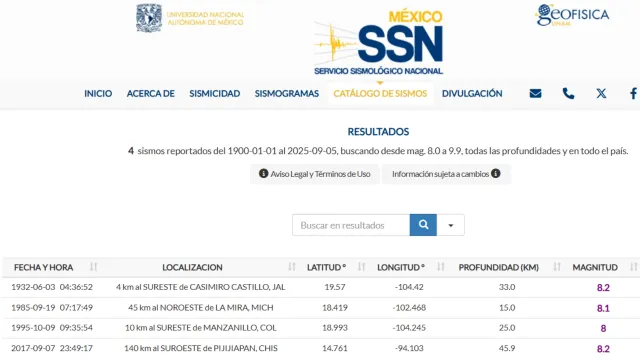The image size is (640, 360).
Task: Select row dated 1995-10-09 09:35:54
Action: tap(321, 328)
